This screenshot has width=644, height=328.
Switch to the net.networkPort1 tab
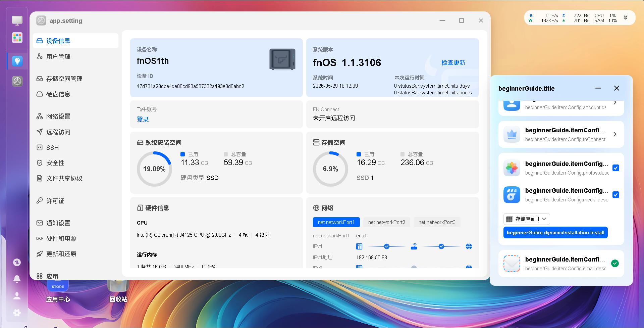pyautogui.click(x=336, y=222)
